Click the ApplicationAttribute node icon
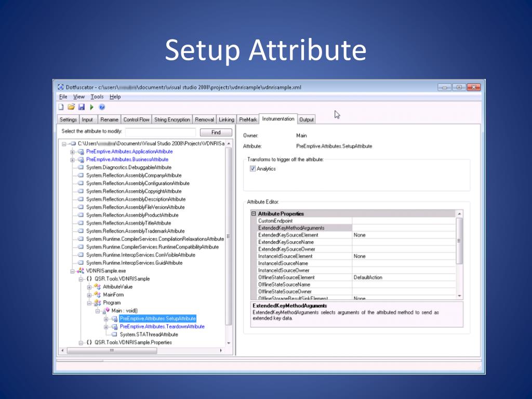The width and height of the screenshot is (532, 399). (81, 152)
